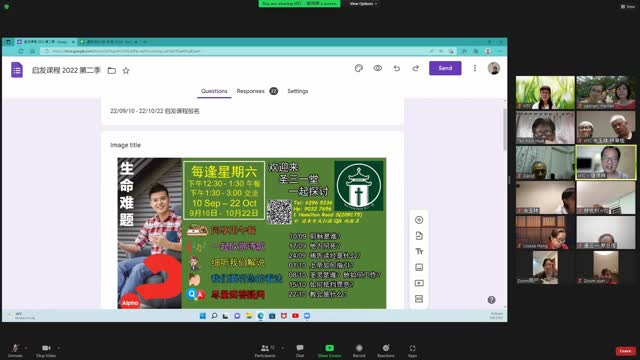The height and width of the screenshot is (360, 640).
Task: Click the undo arrow in Forms header
Action: 397,68
